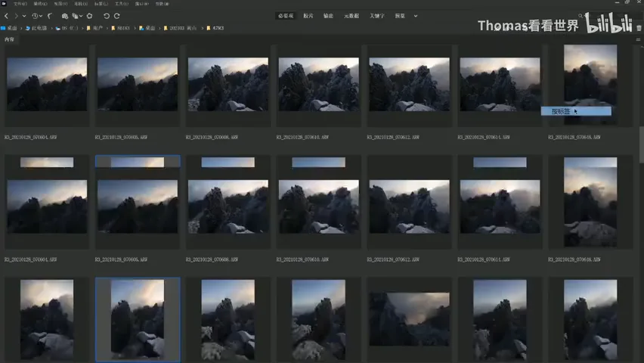Click the search magnifier icon
The image size is (644, 363).
[x=581, y=16]
